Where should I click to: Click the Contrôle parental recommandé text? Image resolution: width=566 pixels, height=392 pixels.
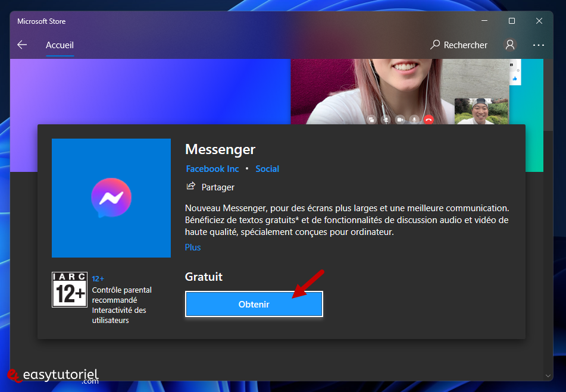point(121,295)
